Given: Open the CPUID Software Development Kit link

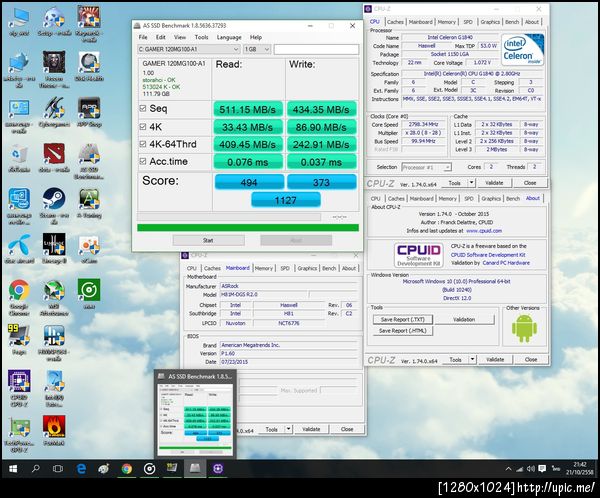Looking at the screenshot, I should pyautogui.click(x=488, y=255).
